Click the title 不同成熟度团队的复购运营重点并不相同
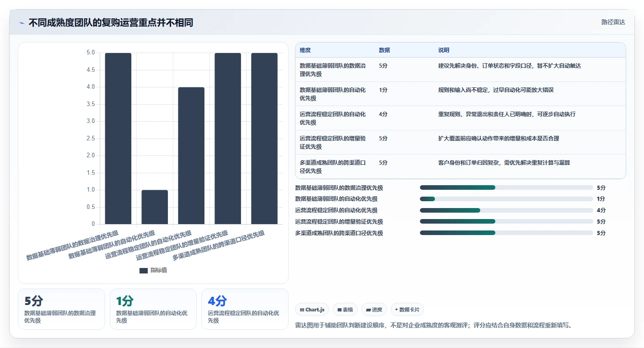Viewport: 644px width, 348px height. coord(111,22)
